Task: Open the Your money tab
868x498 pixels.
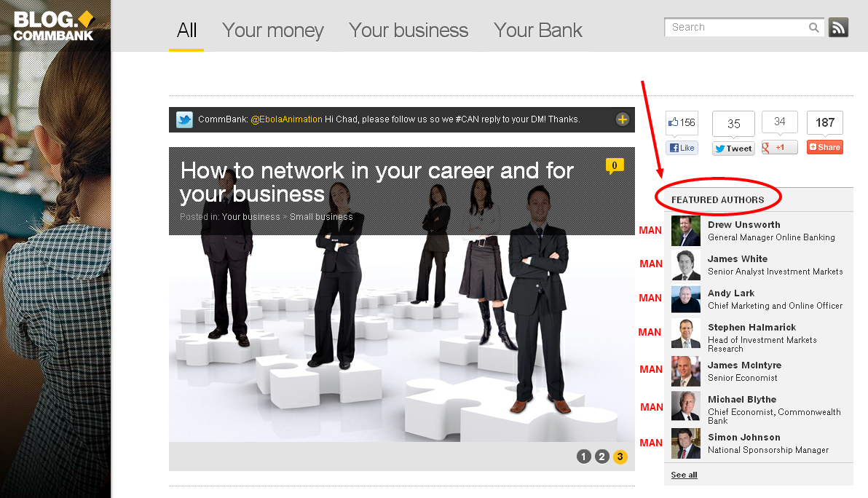Action: [273, 30]
